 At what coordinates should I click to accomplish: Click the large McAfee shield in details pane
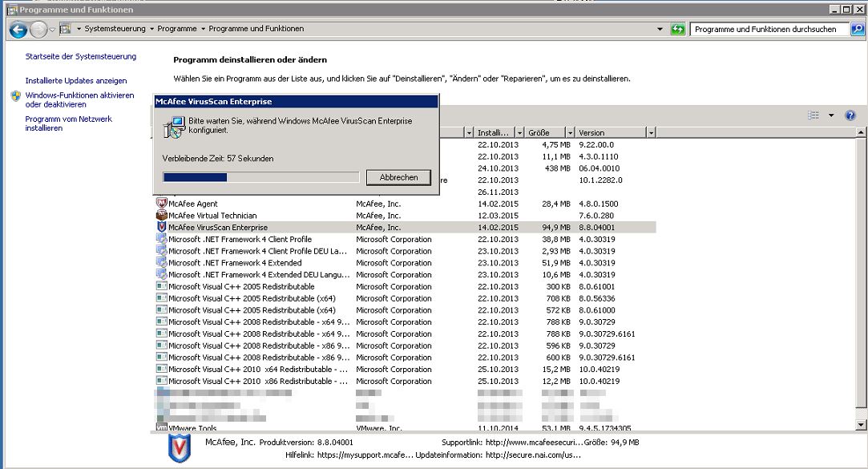coord(180,448)
